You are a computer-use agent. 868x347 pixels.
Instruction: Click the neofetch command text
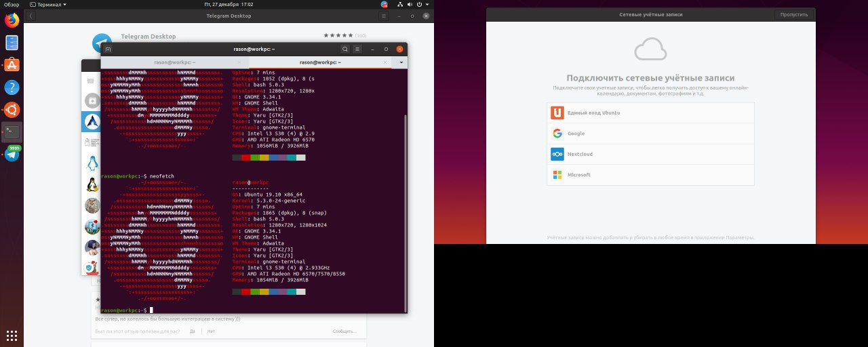coord(161,176)
